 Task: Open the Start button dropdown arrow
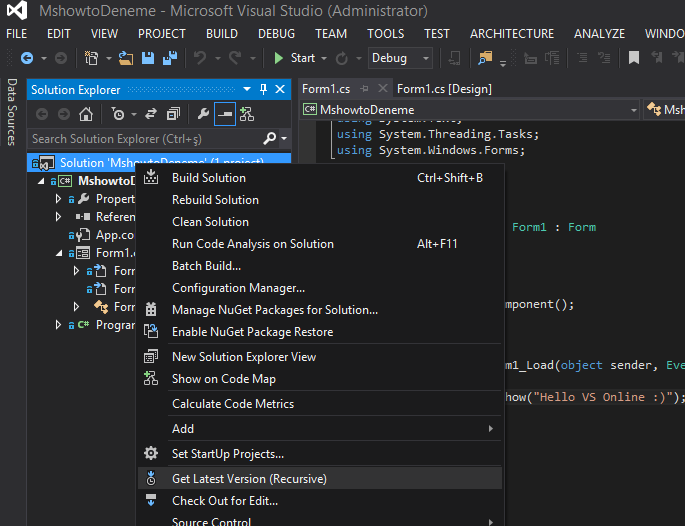point(324,58)
